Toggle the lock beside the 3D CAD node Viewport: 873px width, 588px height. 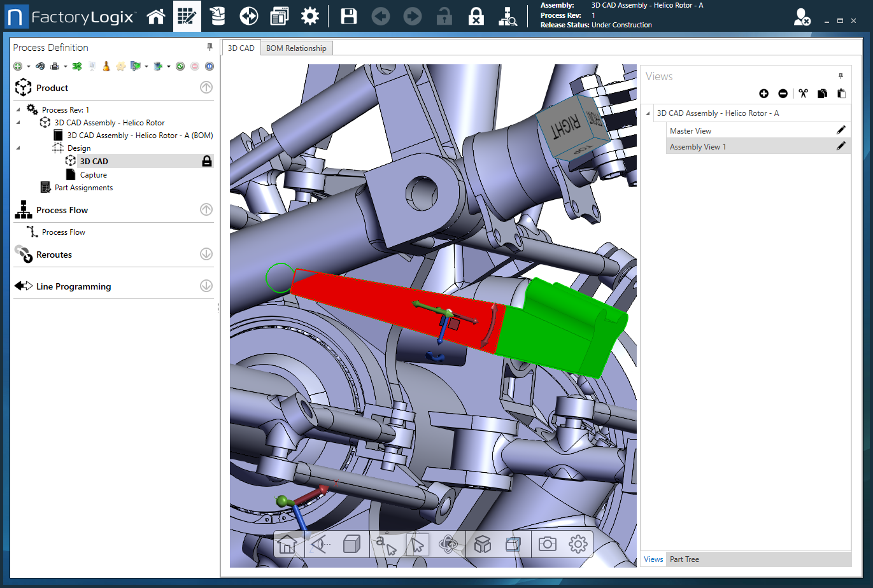point(206,160)
